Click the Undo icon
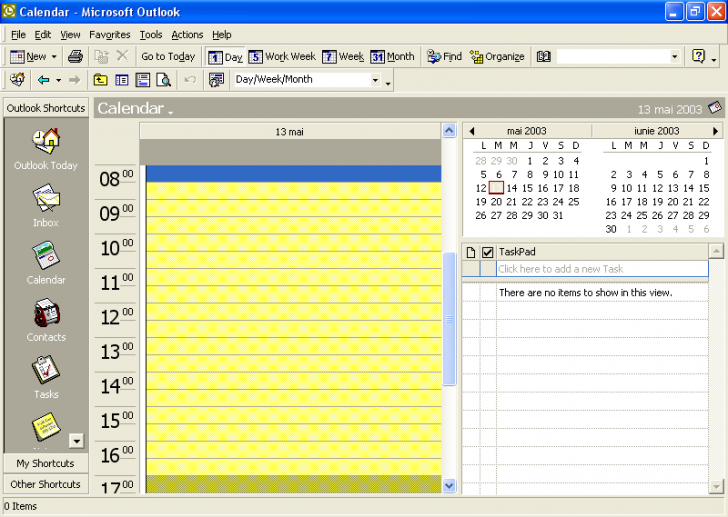 point(190,80)
